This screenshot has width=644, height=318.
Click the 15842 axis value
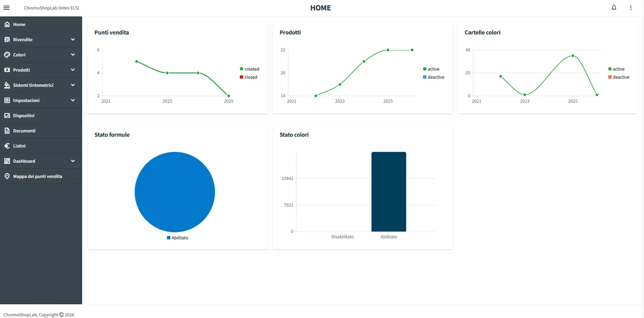coord(287,179)
